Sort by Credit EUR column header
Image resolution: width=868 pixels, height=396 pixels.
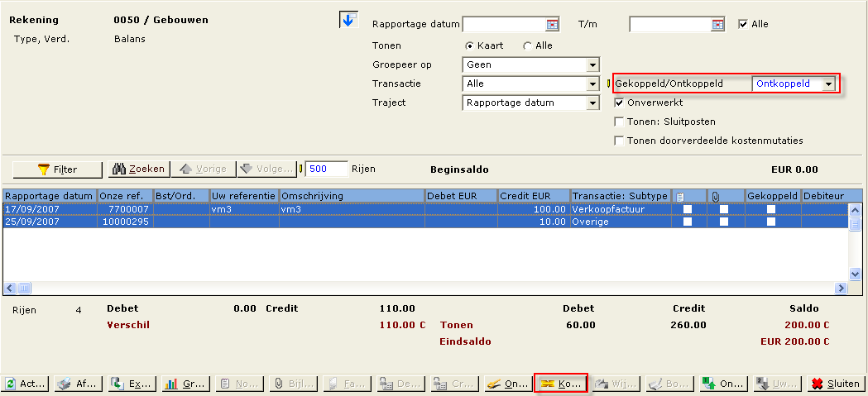click(533, 196)
